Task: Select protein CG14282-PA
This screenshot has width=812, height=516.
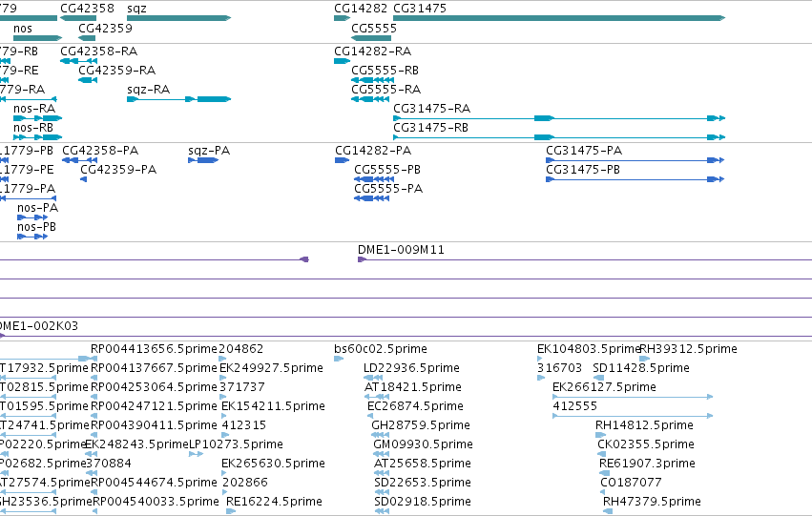Action: click(373, 151)
